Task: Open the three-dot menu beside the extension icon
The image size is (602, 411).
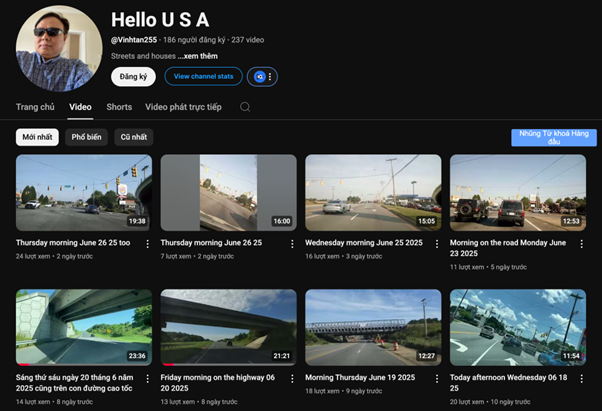Action: (x=270, y=77)
